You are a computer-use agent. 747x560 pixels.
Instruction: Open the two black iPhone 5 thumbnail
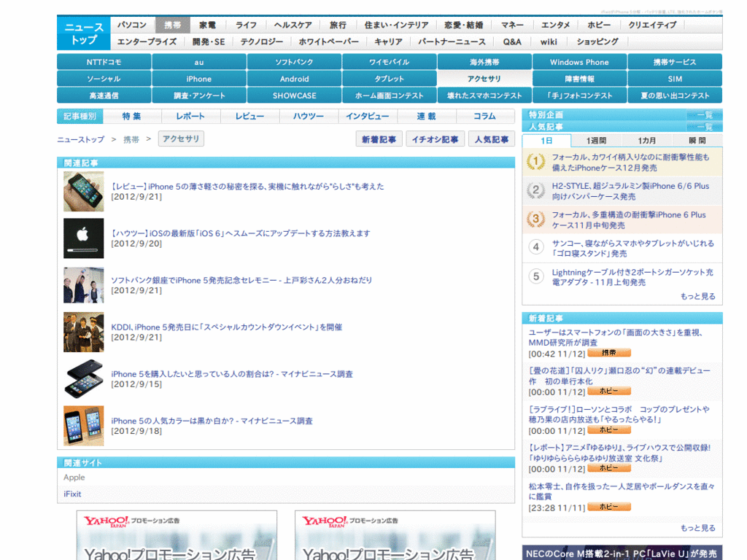click(x=83, y=378)
